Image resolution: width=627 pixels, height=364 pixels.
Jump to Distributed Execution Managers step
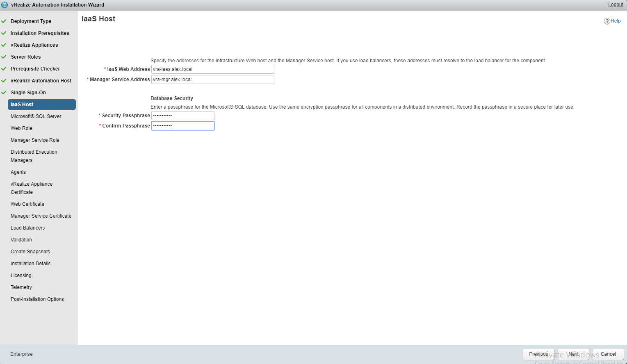coord(34,156)
